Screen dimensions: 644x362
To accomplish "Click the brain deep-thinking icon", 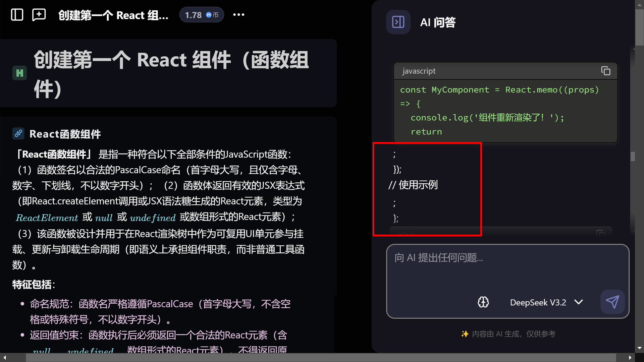I will [483, 302].
